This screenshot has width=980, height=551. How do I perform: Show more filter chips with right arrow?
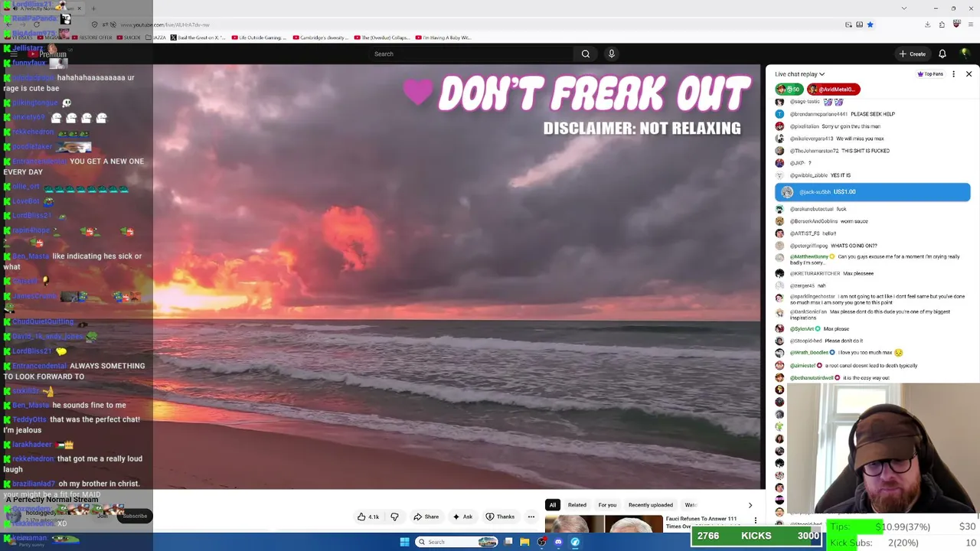point(750,505)
